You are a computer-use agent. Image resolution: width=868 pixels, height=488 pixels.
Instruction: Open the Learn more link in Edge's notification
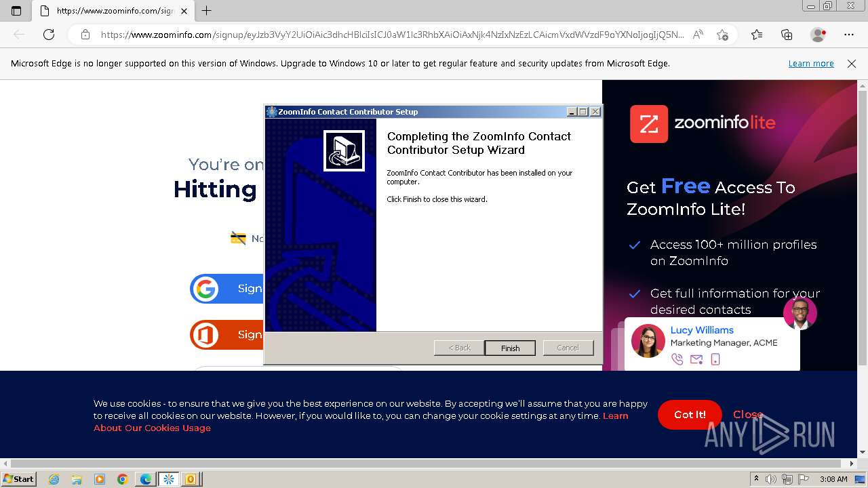(811, 63)
